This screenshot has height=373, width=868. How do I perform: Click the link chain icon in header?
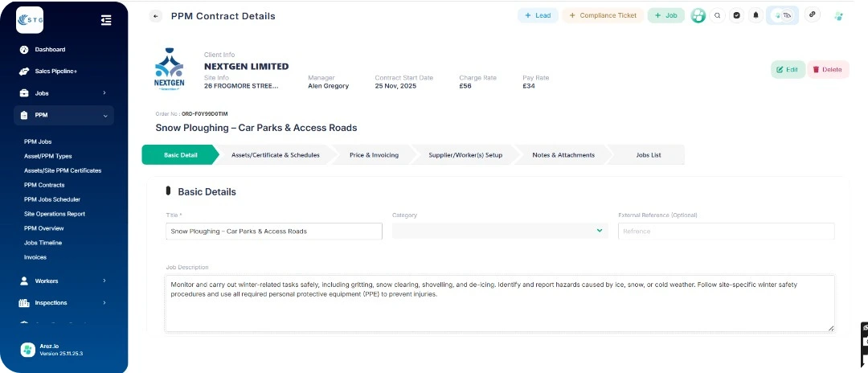pyautogui.click(x=813, y=15)
